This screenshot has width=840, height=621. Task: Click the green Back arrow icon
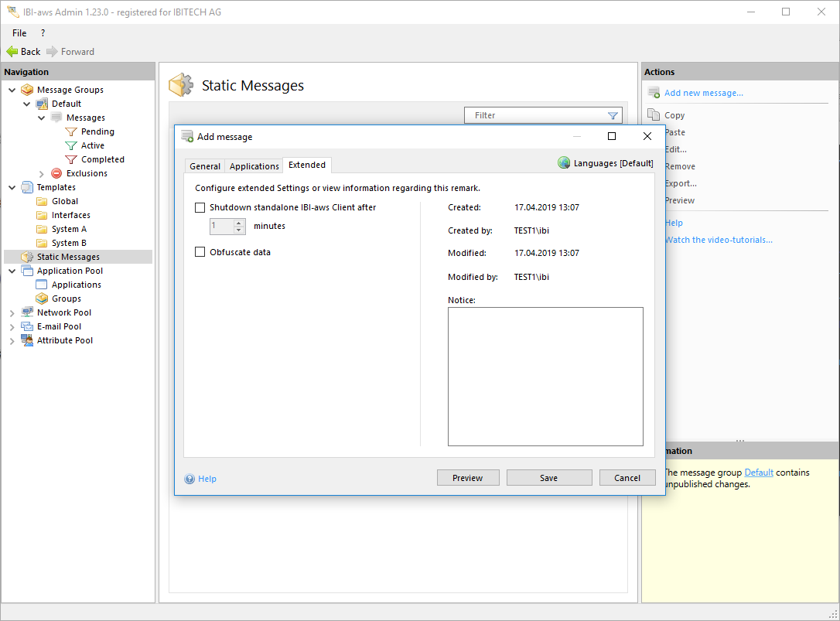click(12, 52)
